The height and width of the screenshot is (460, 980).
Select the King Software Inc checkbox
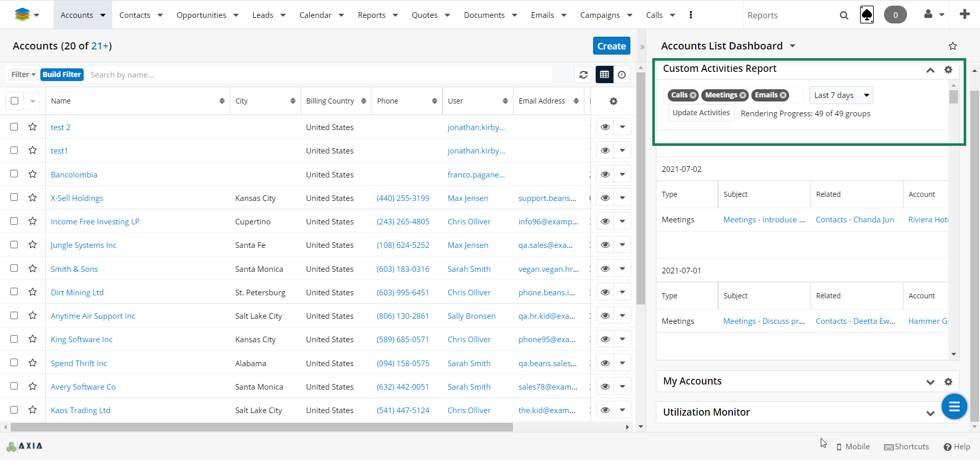pos(14,339)
